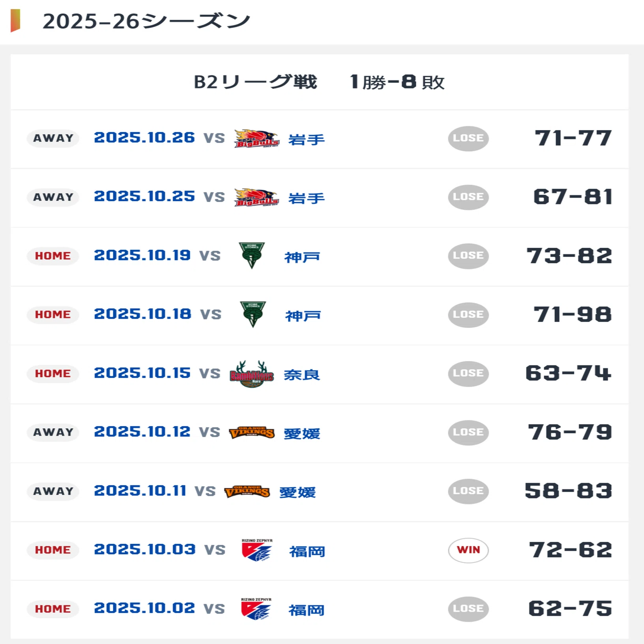This screenshot has width=644, height=644.
Task: Click the 58-83 score
Action: click(x=568, y=491)
